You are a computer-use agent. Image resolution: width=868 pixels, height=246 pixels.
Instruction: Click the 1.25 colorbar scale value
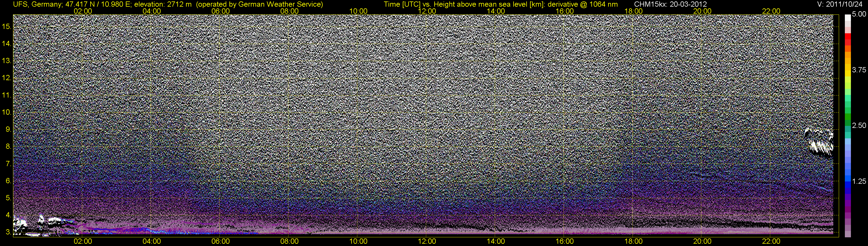(x=859, y=181)
